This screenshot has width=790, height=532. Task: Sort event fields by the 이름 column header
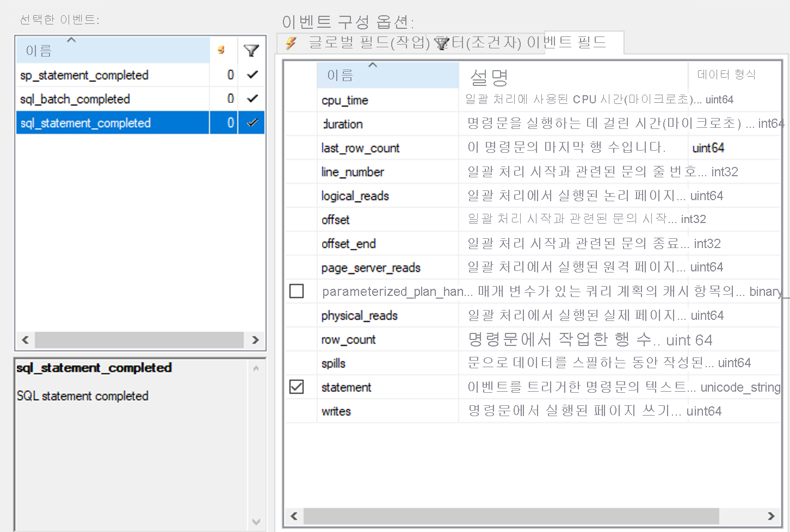[388, 75]
